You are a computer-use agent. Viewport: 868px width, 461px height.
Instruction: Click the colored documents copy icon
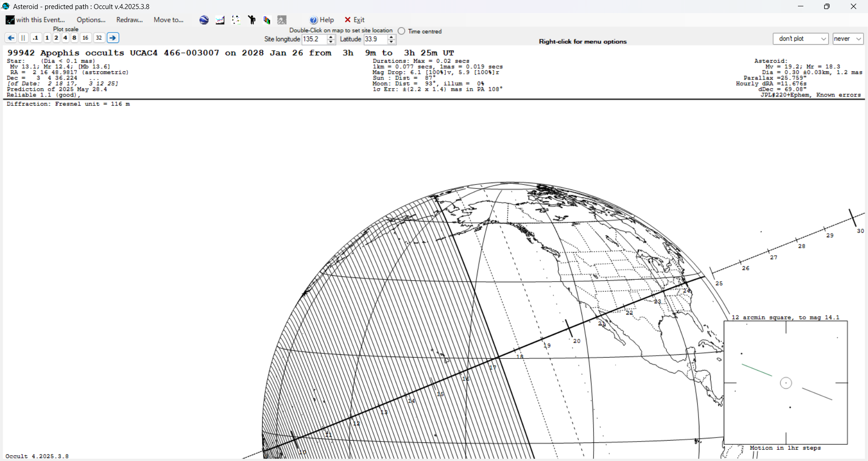267,20
